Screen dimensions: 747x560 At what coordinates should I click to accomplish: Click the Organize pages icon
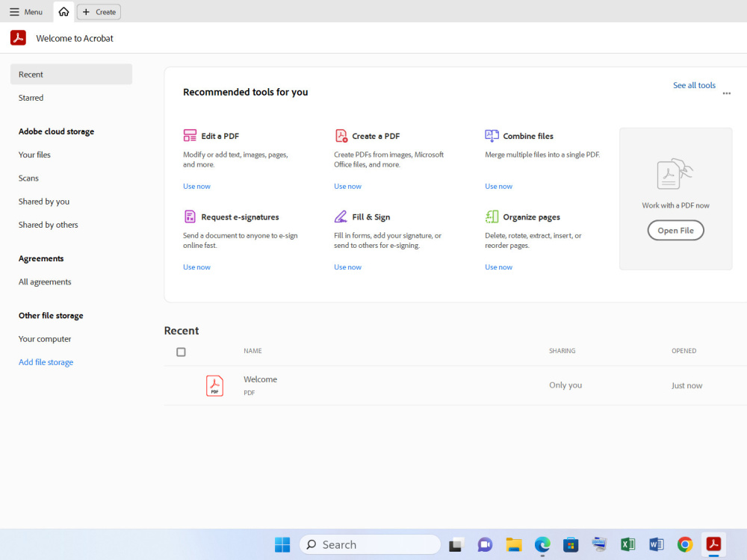point(492,217)
